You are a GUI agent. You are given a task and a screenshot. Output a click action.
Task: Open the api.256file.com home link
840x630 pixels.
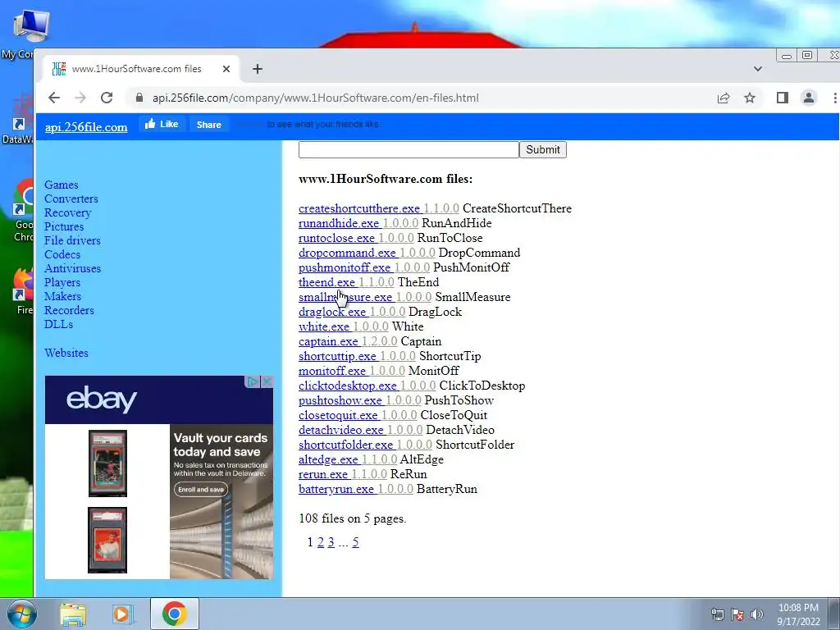86,127
